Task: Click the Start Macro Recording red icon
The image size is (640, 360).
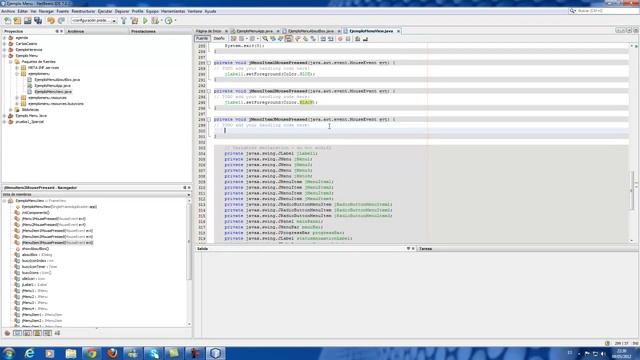Action: [340, 39]
